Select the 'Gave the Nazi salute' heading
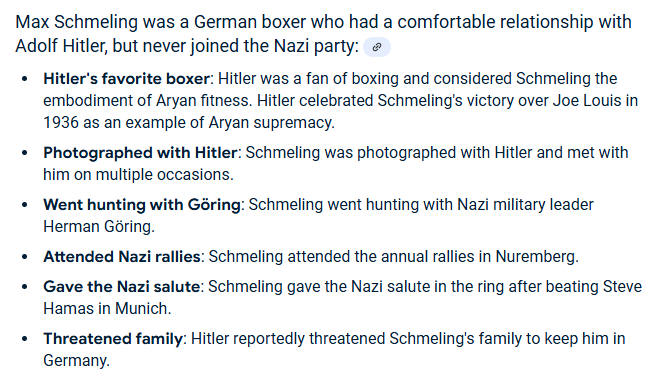The height and width of the screenshot is (381, 653). pos(122,286)
